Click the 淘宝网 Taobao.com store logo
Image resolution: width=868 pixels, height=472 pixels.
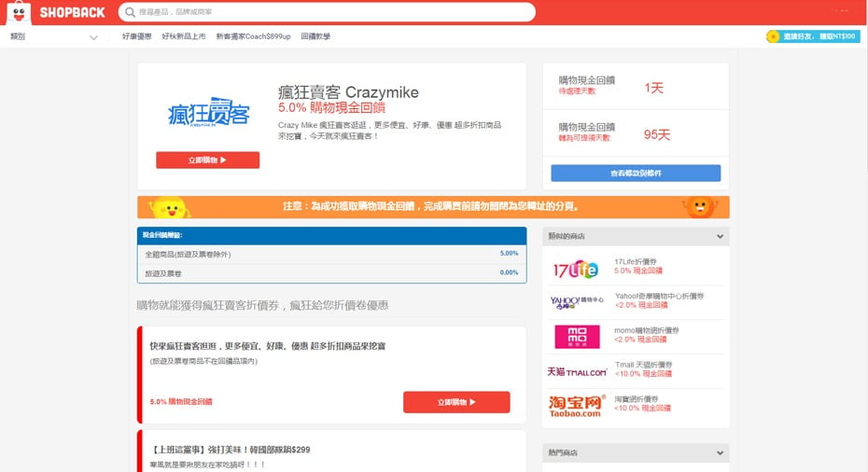click(x=577, y=406)
